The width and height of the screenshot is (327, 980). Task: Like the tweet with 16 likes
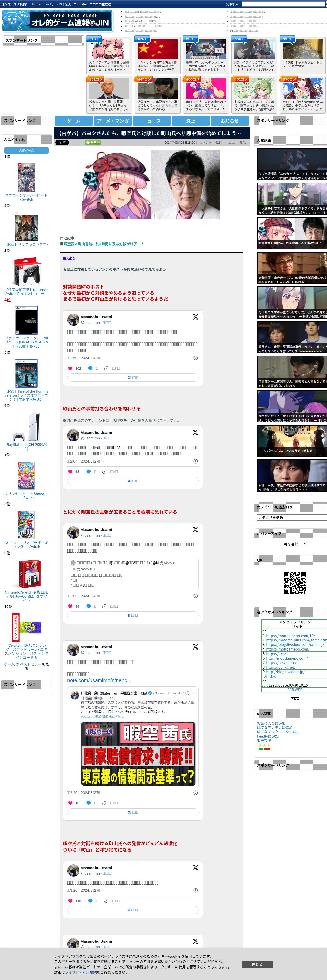(70, 803)
